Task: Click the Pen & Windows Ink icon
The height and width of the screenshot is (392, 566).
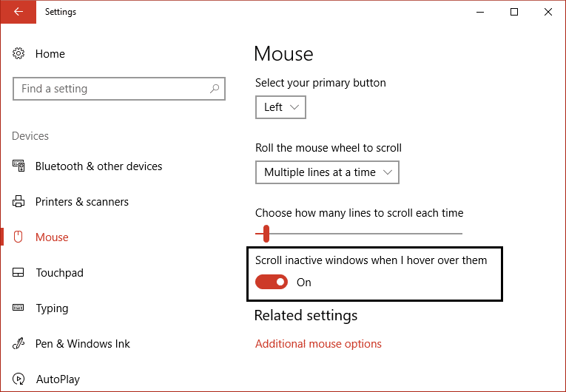Action: (19, 344)
